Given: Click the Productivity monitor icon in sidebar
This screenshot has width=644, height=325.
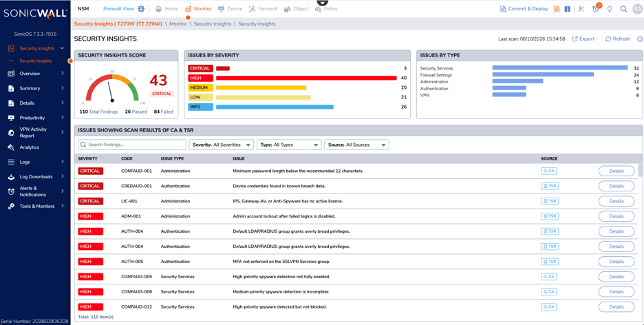Looking at the screenshot, I should coord(11,118).
